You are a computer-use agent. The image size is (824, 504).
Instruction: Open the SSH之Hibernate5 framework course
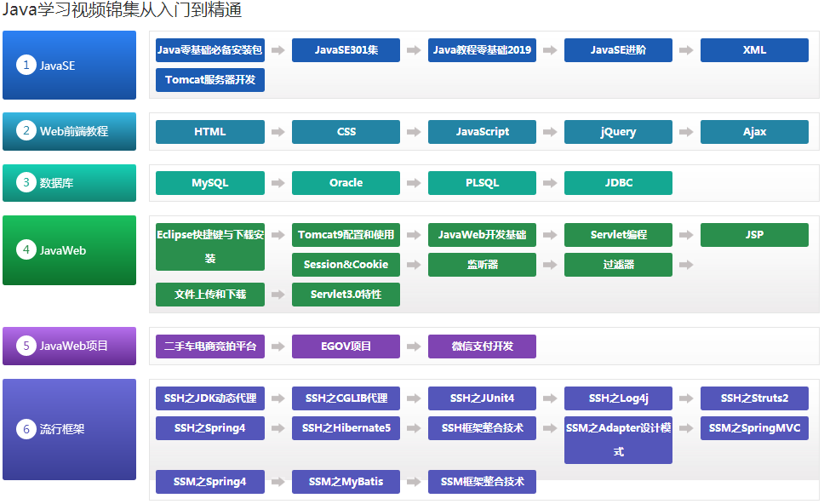[x=346, y=428]
